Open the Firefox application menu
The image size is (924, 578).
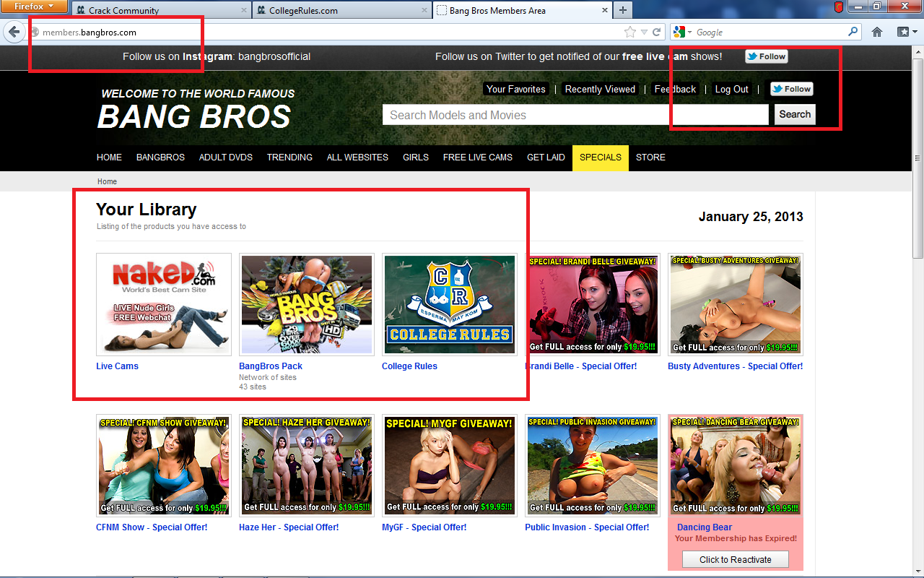[35, 7]
